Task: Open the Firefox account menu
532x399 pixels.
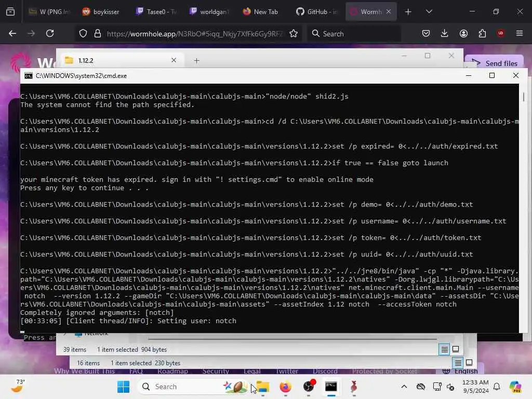Action: click(x=463, y=34)
